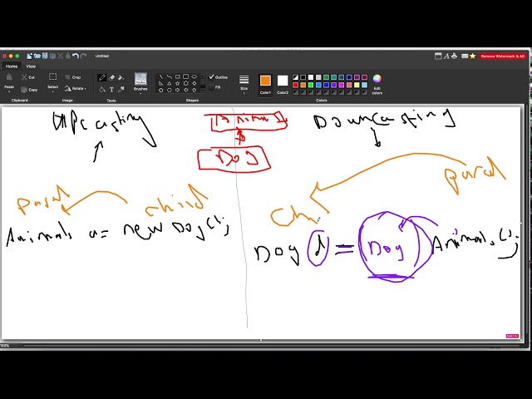
Task: Switch to the View tab
Action: 31,66
